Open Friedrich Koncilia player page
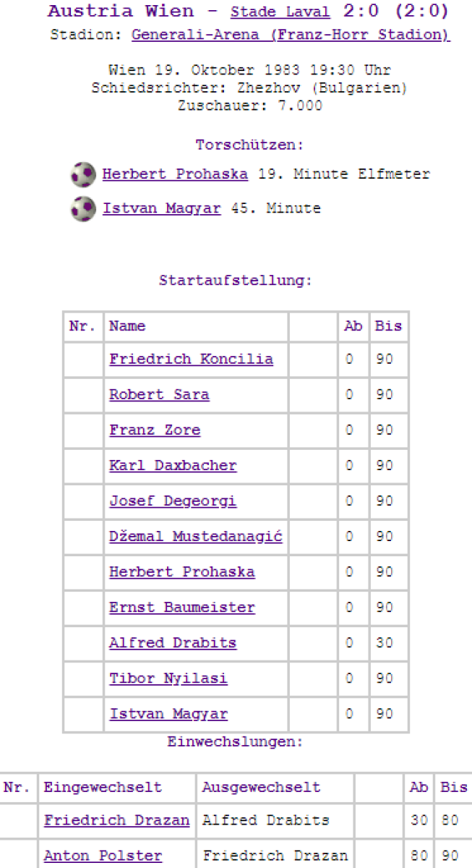The width and height of the screenshot is (472, 868). pos(191,359)
